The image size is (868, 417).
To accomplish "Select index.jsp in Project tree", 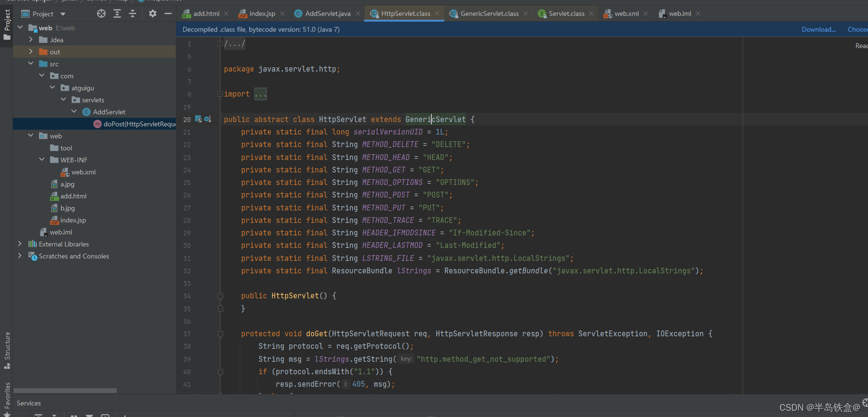I will coord(73,220).
